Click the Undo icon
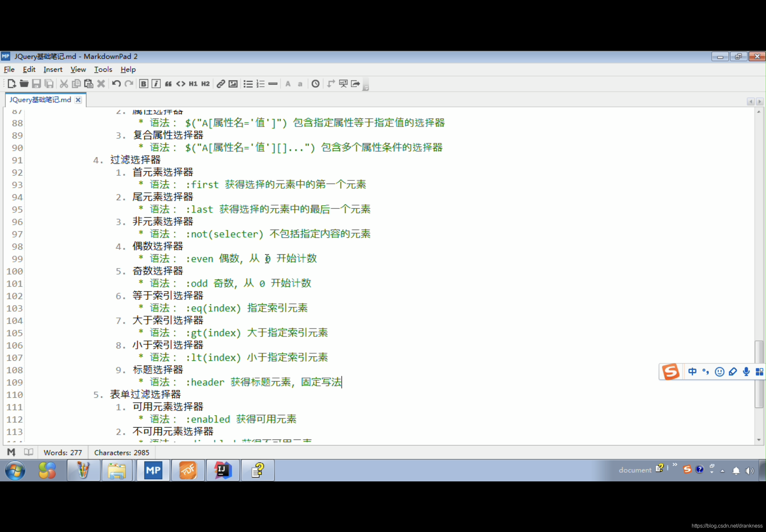The width and height of the screenshot is (766, 532). [117, 84]
